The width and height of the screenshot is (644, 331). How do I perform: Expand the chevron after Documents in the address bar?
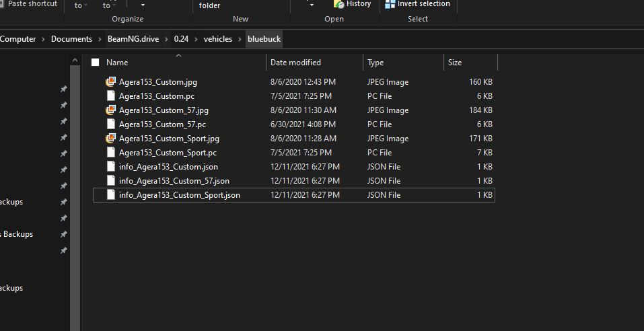pyautogui.click(x=100, y=39)
